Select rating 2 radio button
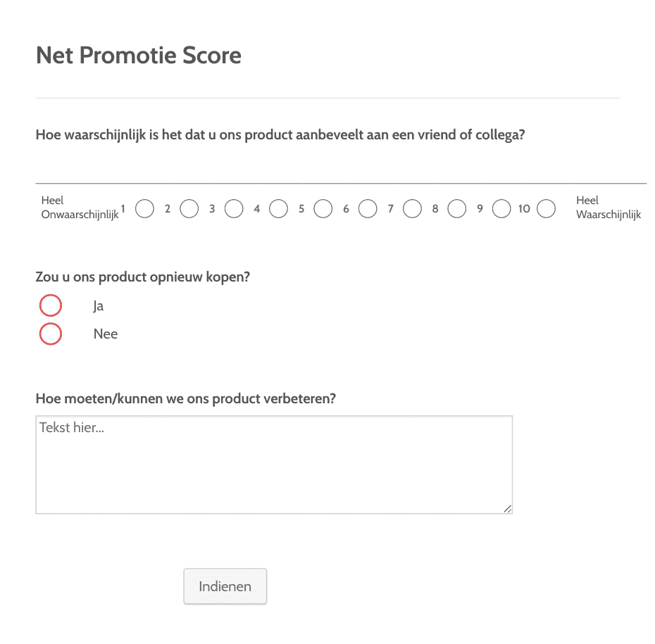The width and height of the screenshot is (655, 644). coord(189,209)
